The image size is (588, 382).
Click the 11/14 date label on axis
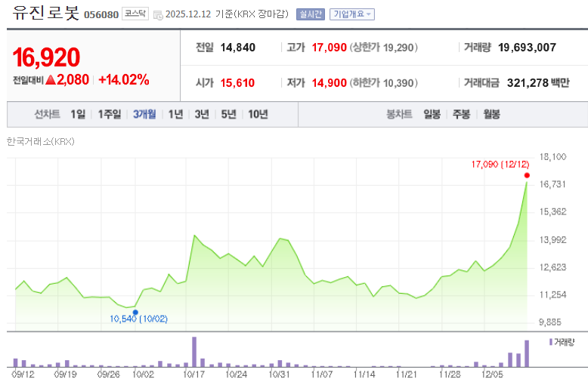364,374
